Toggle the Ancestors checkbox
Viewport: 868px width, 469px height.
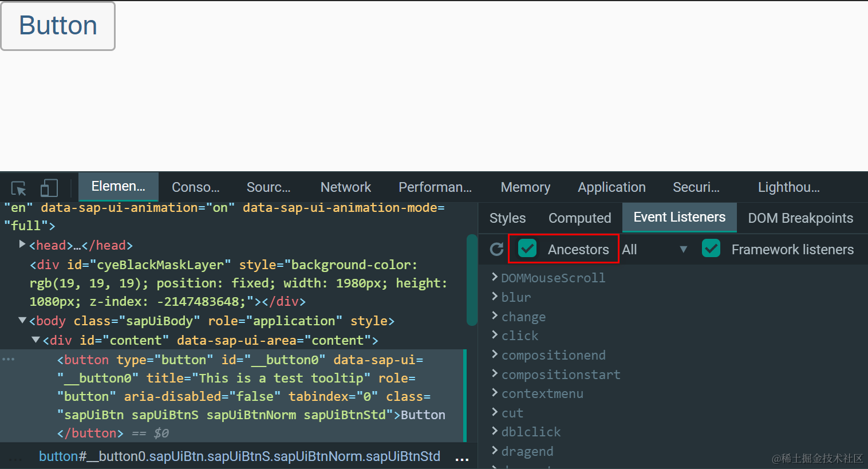pos(527,249)
